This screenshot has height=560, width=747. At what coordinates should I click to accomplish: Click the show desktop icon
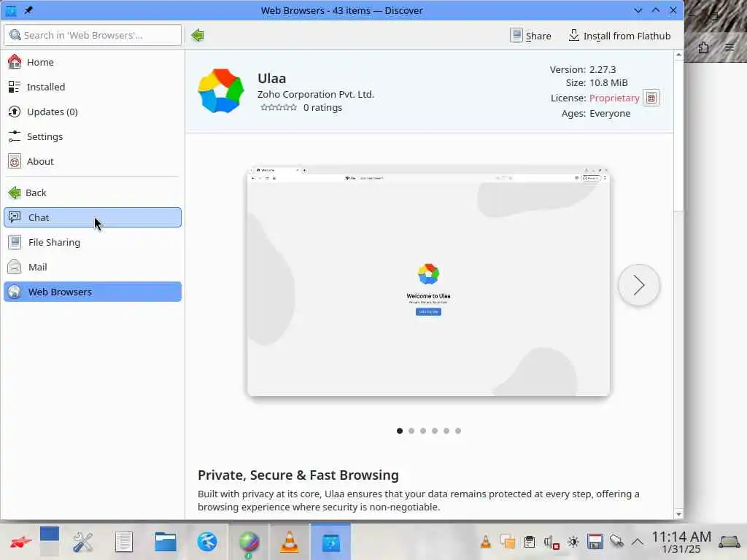tap(729, 542)
